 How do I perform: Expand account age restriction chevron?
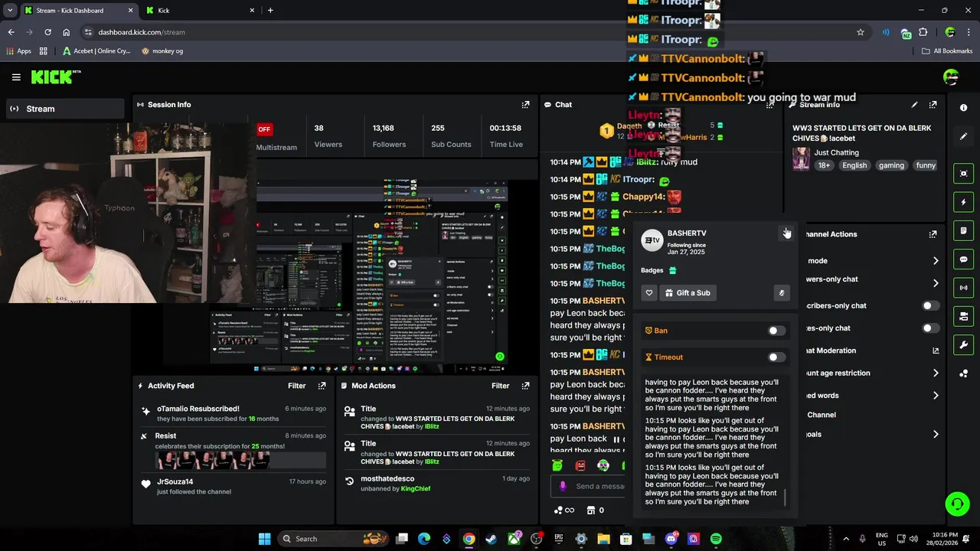coord(936,373)
